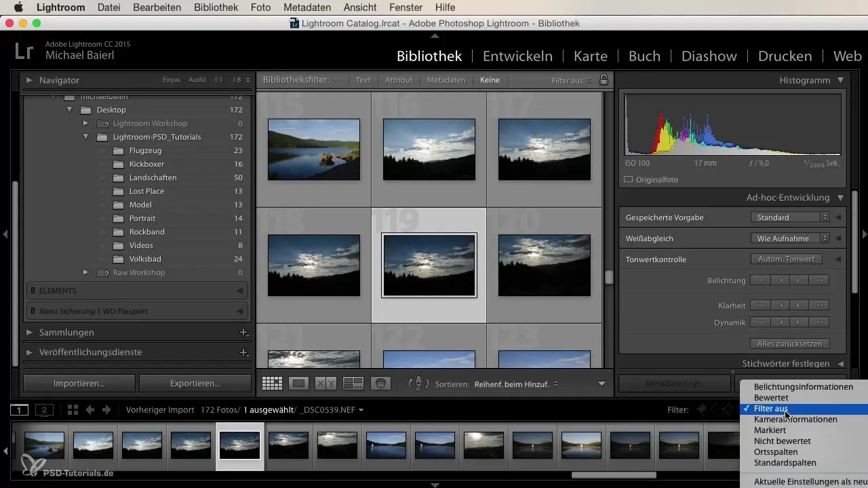
Task: Expand Veröffentlichungsdienste panel
Action: point(29,353)
